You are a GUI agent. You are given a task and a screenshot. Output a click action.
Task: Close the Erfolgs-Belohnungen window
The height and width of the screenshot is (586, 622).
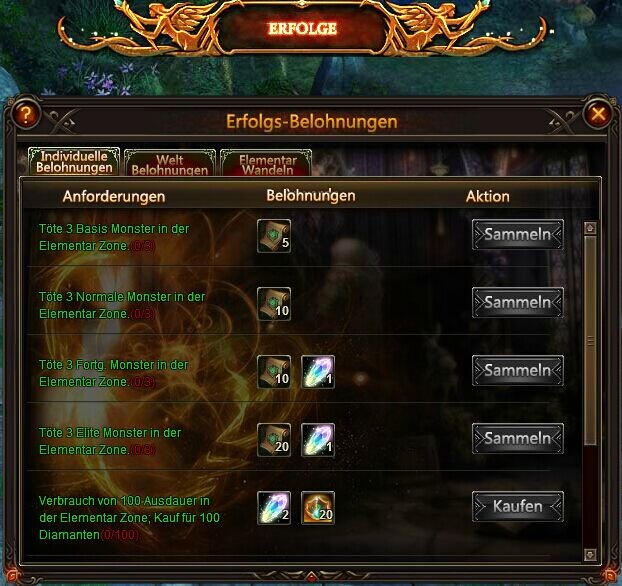point(598,114)
